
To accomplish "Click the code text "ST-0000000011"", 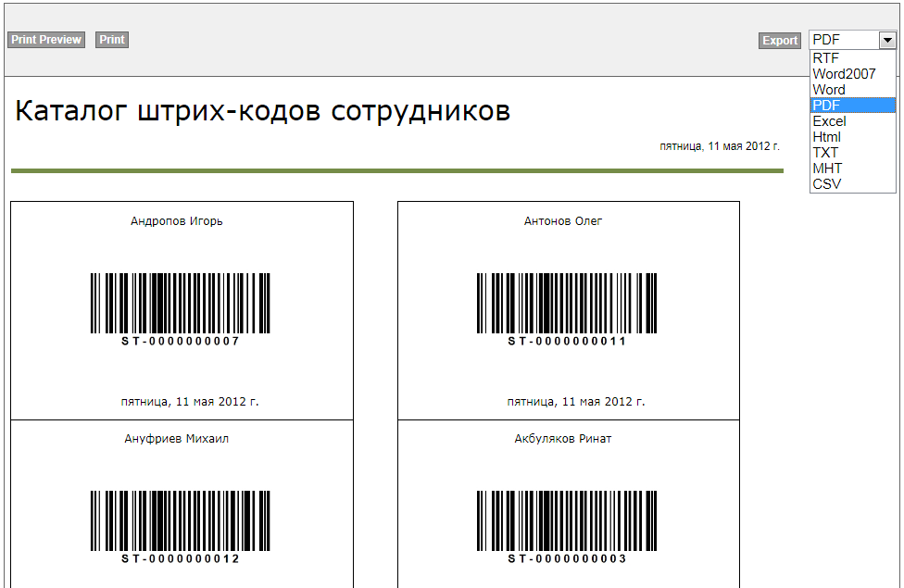I will pos(567,342).
